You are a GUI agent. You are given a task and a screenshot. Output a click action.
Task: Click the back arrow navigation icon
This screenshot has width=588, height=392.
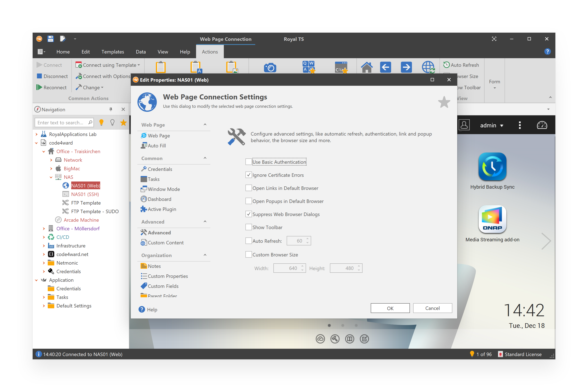[385, 67]
